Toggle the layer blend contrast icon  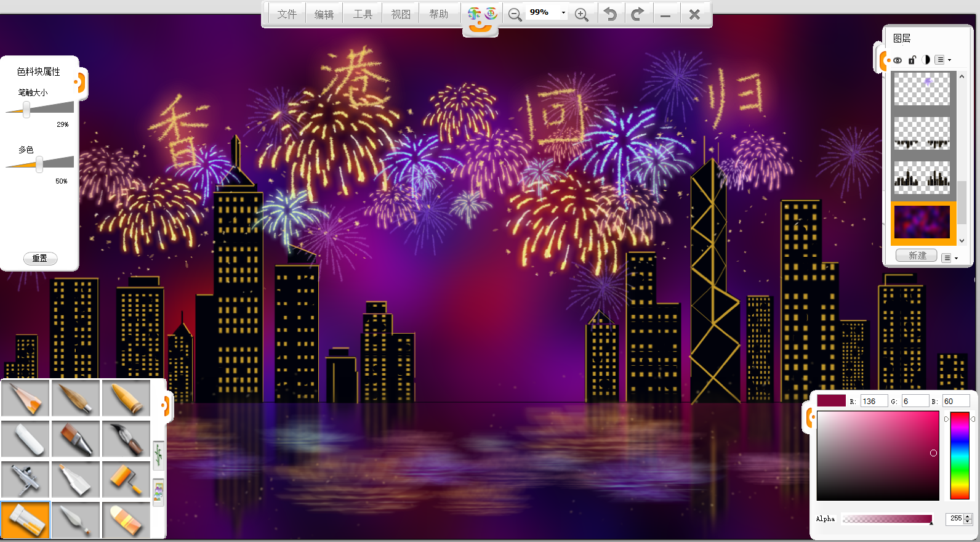coord(925,60)
